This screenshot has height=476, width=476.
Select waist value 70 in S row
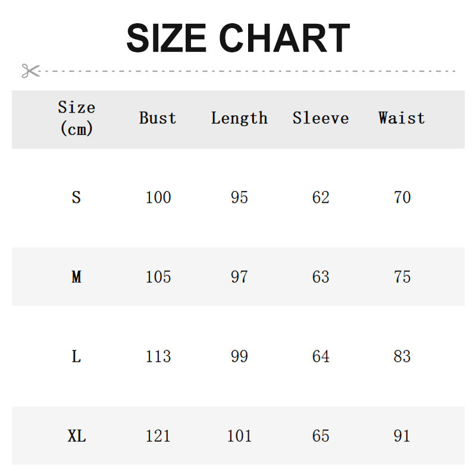(402, 198)
